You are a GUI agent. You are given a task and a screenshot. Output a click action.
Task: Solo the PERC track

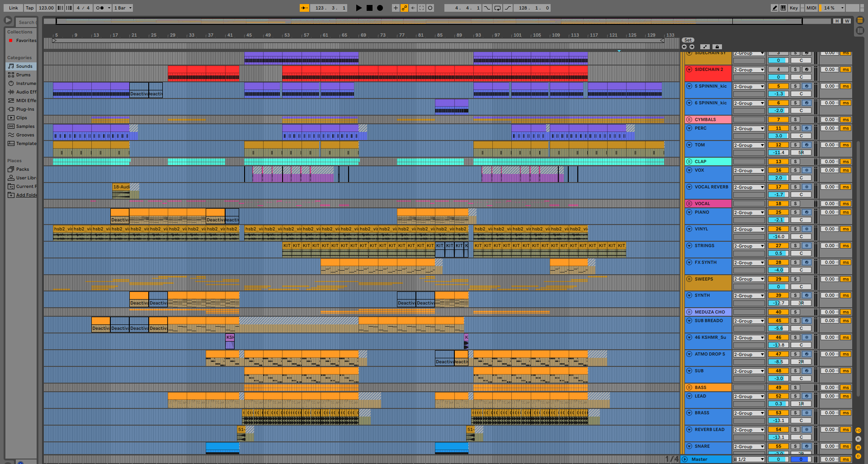coord(795,128)
